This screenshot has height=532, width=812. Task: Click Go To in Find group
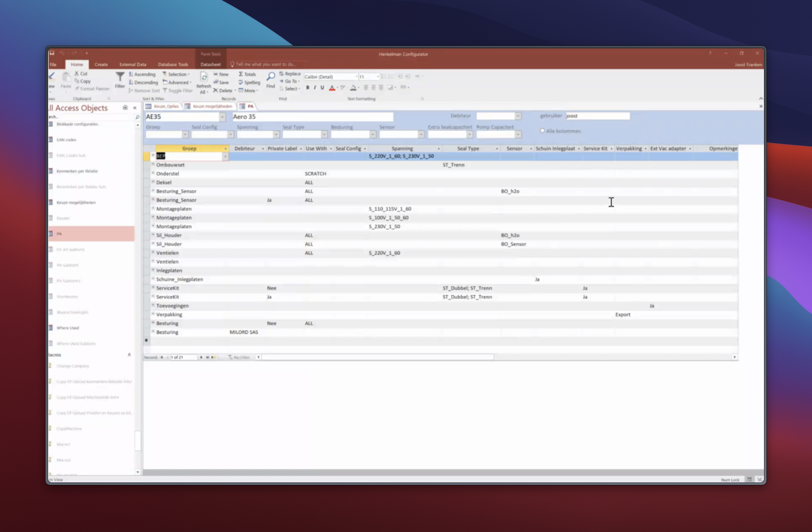point(289,81)
